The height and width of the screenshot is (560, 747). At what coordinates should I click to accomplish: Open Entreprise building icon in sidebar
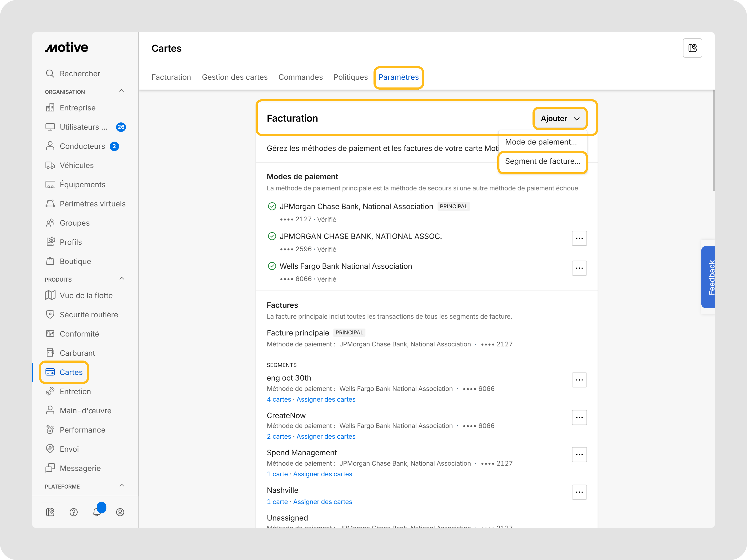50,108
